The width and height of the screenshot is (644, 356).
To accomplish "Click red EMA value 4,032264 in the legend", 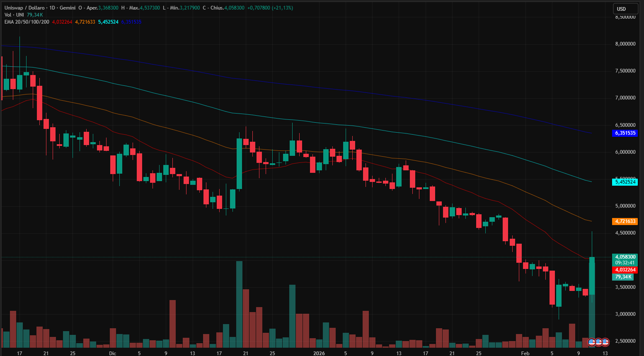I will click(x=62, y=22).
